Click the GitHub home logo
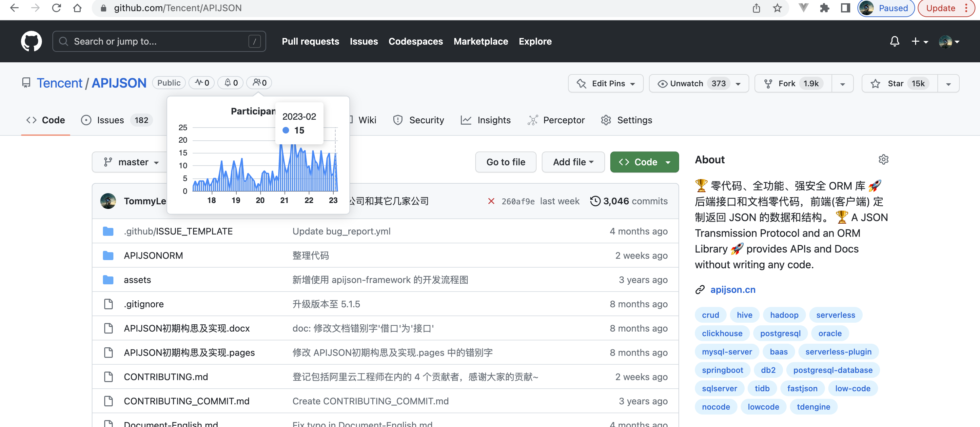 pyautogui.click(x=31, y=41)
